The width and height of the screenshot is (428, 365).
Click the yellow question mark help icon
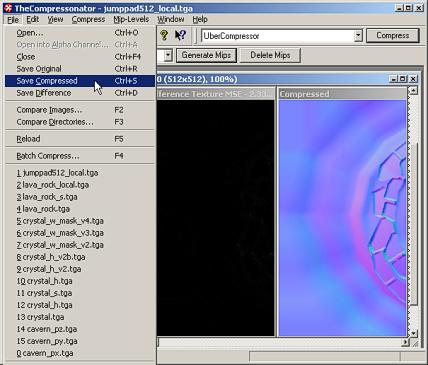pos(164,35)
